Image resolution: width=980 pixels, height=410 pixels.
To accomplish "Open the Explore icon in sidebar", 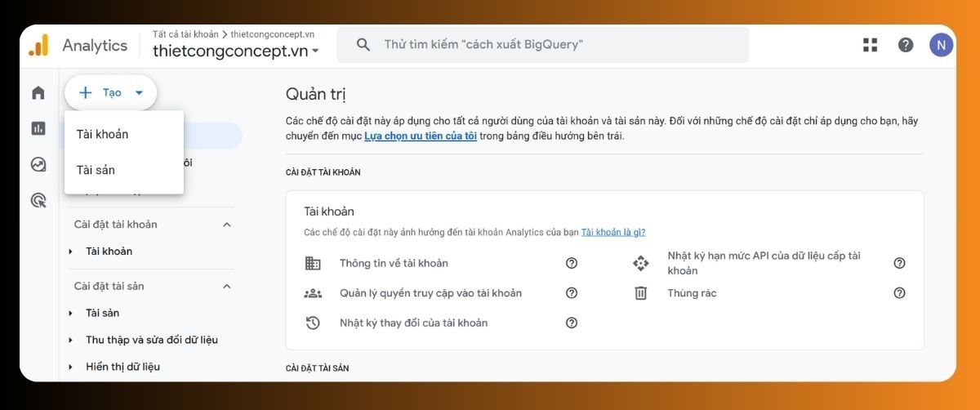I will (x=38, y=164).
